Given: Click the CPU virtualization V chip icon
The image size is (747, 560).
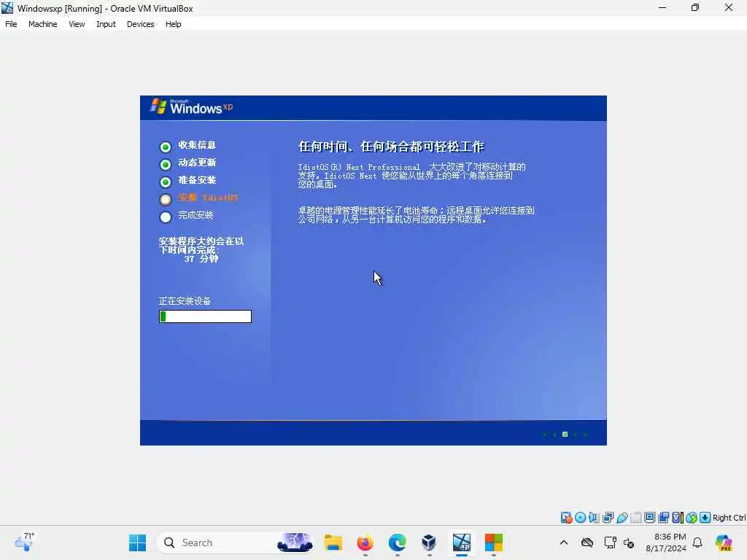Looking at the screenshot, I should (x=678, y=518).
